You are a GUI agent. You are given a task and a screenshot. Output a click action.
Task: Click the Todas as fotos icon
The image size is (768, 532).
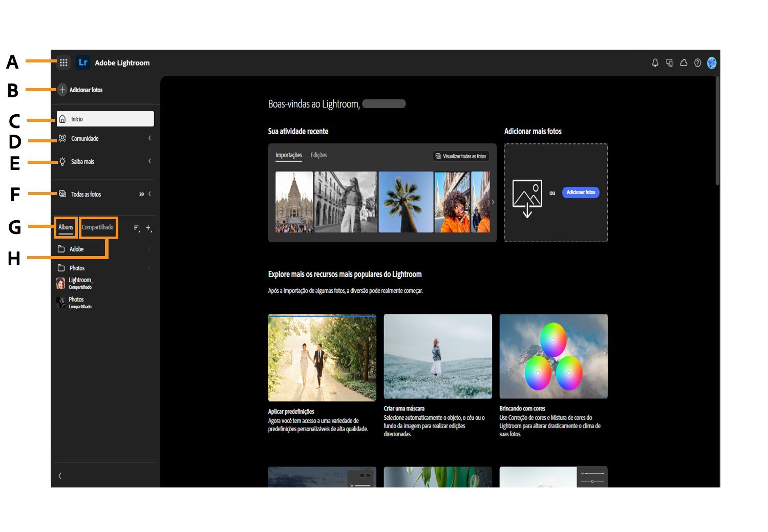point(62,194)
